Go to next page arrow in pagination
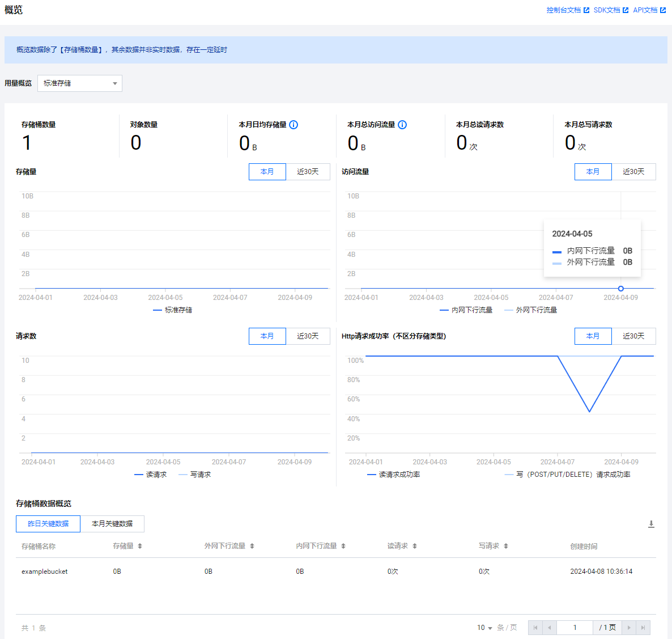The height and width of the screenshot is (639, 672). pyautogui.click(x=629, y=628)
